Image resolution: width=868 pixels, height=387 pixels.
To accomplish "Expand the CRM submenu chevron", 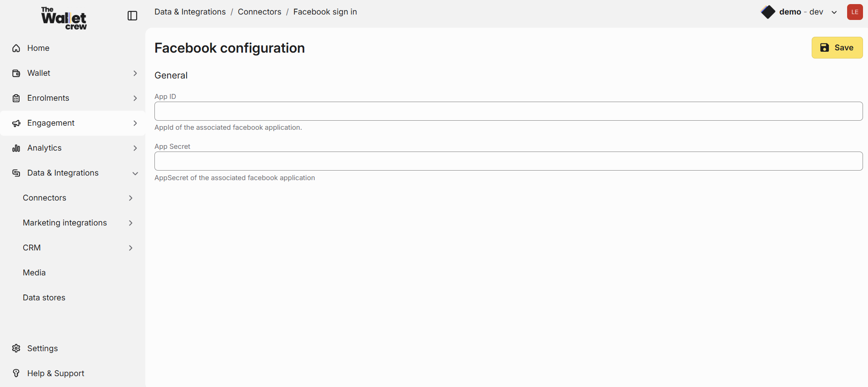I will click(130, 248).
